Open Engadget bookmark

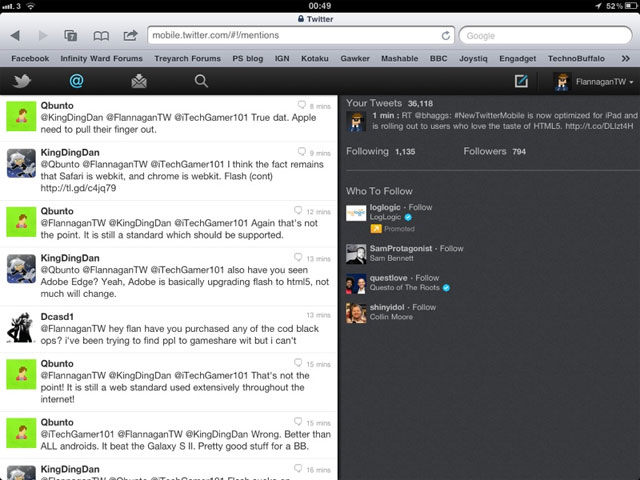(518, 58)
